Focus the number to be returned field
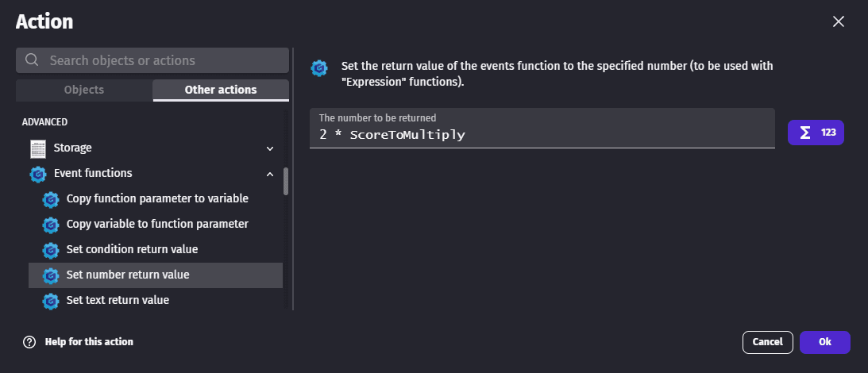The image size is (868, 373). click(x=542, y=135)
